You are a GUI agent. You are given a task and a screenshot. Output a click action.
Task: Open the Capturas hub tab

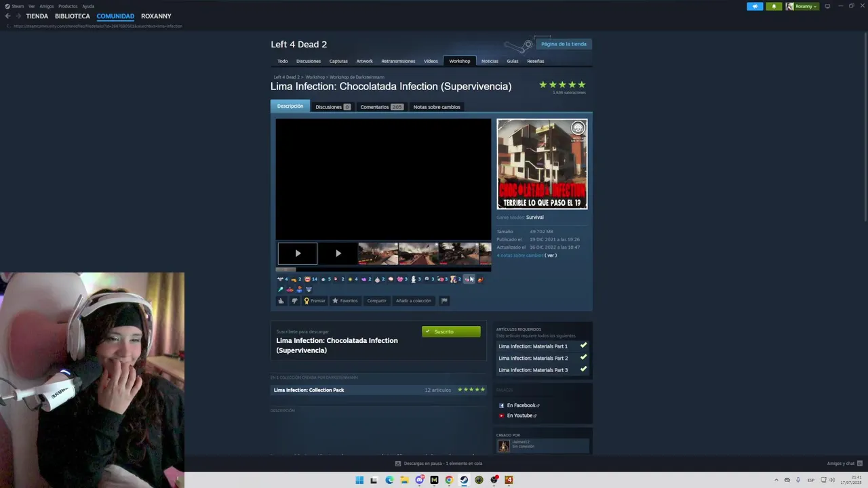pyautogui.click(x=338, y=61)
